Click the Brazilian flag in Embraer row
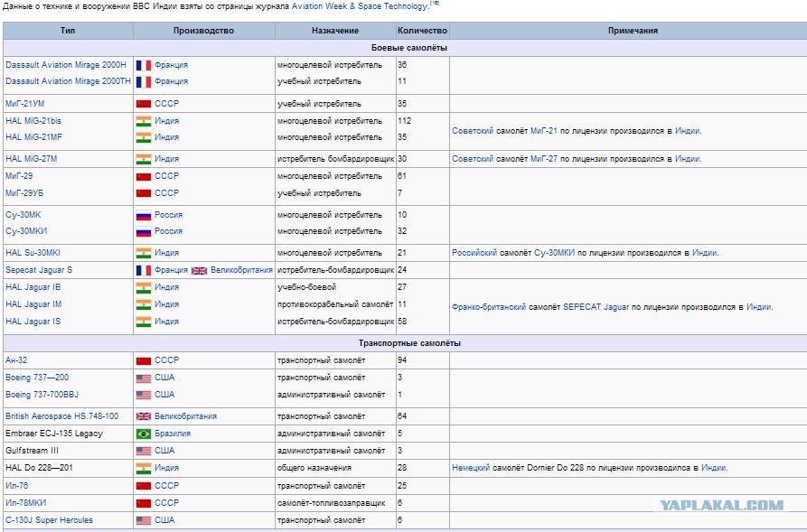This screenshot has width=807, height=532. [x=144, y=434]
